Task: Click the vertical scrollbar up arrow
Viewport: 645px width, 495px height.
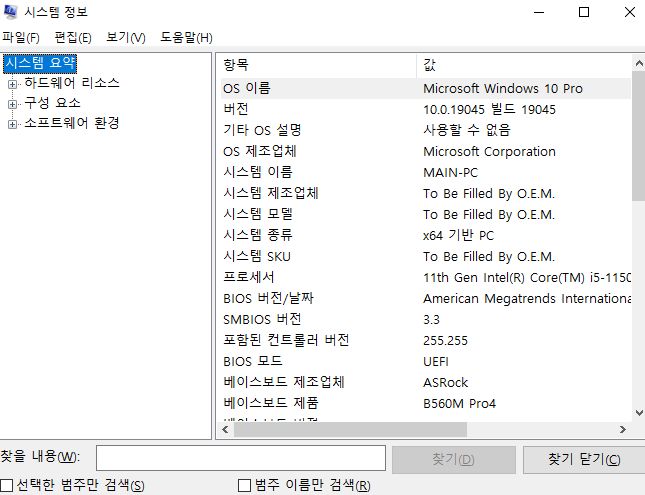Action: pos(639,63)
